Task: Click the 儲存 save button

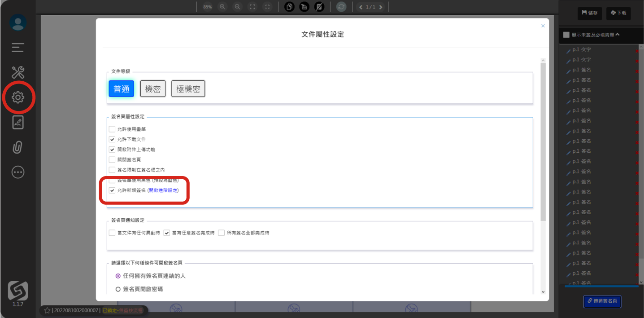Action: coord(590,13)
